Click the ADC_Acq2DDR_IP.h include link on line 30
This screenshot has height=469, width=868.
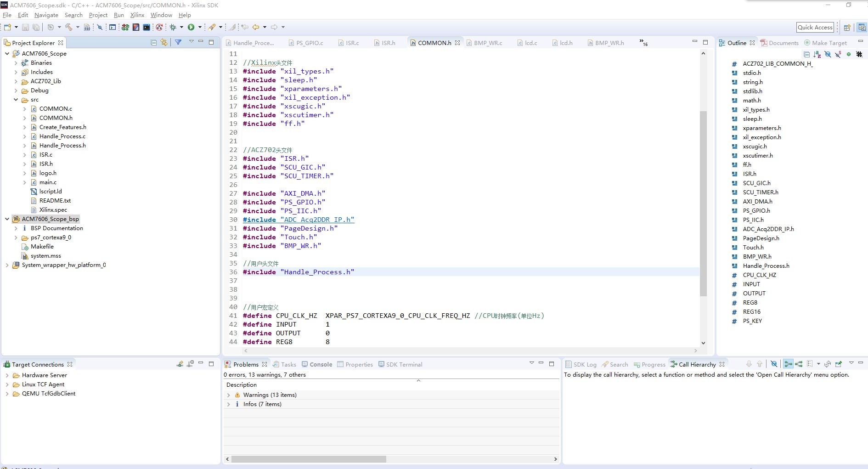point(299,220)
